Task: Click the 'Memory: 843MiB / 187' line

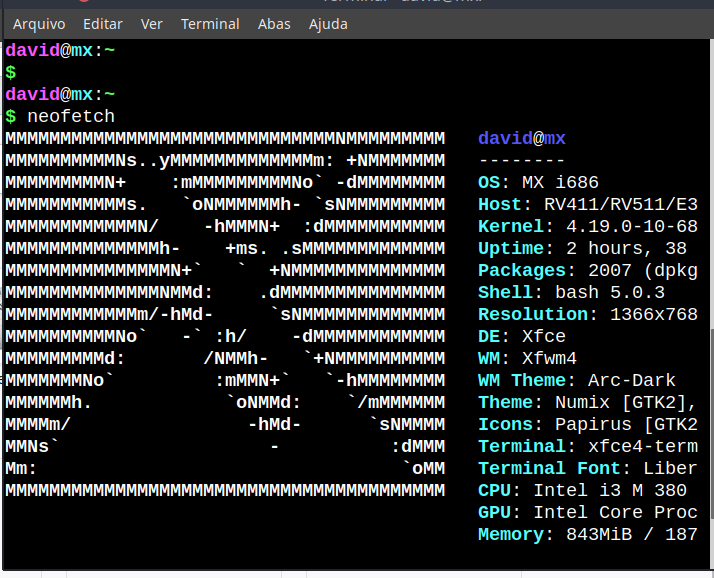Action: click(x=588, y=535)
